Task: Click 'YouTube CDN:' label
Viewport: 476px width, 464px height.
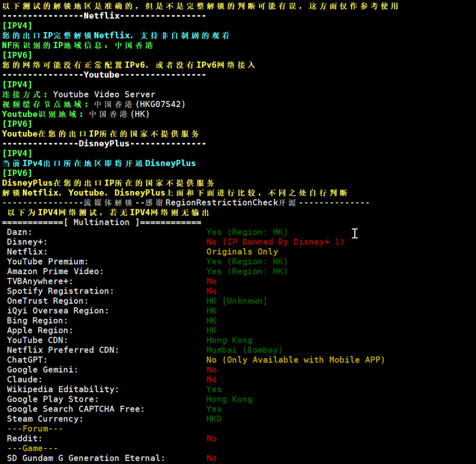Action: [x=37, y=340]
